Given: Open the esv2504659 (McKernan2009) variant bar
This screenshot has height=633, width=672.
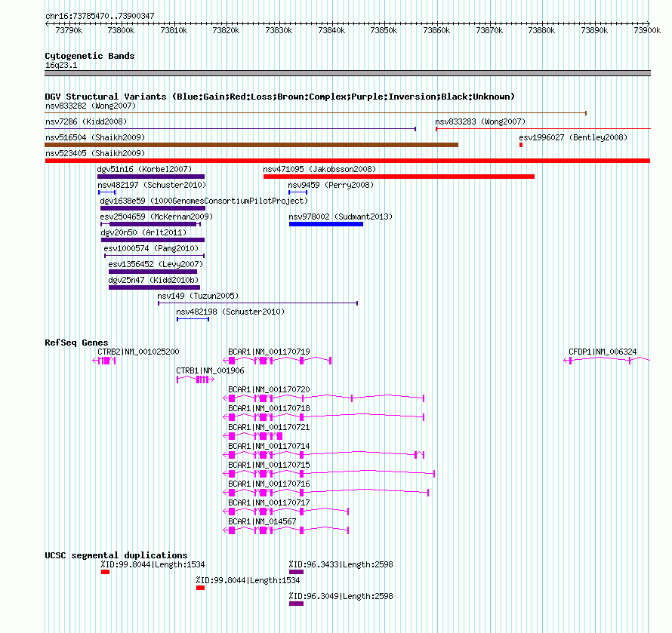Looking at the screenshot, I should [150, 224].
